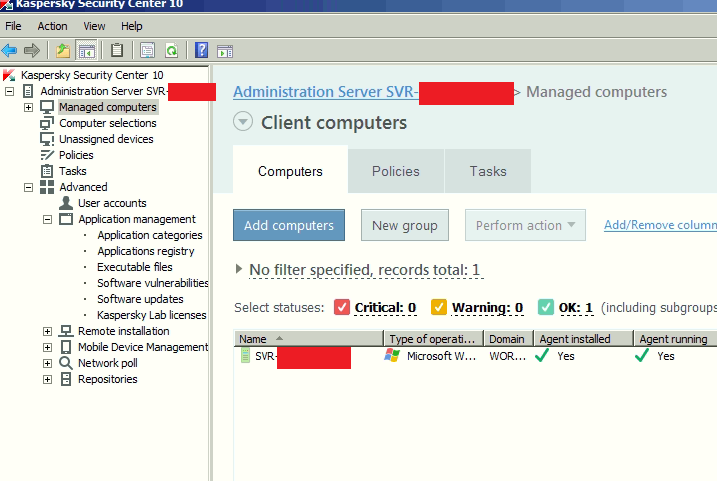Click the Forward arrow toolbar icon
Viewport: 717px width, 481px height.
click(x=32, y=50)
